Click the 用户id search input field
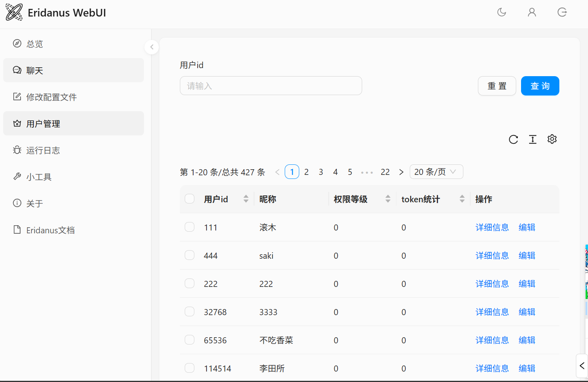Viewport: 588px width, 382px height. (271, 86)
